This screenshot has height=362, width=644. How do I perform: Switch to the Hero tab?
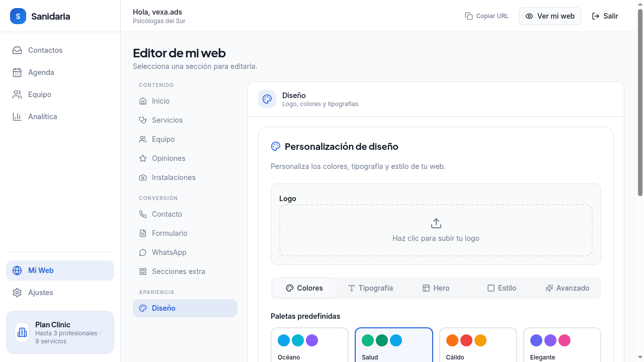[436, 288]
